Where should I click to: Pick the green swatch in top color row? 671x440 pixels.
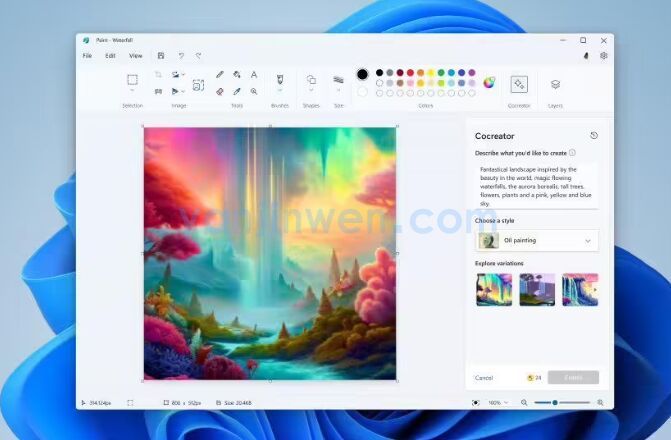441,73
